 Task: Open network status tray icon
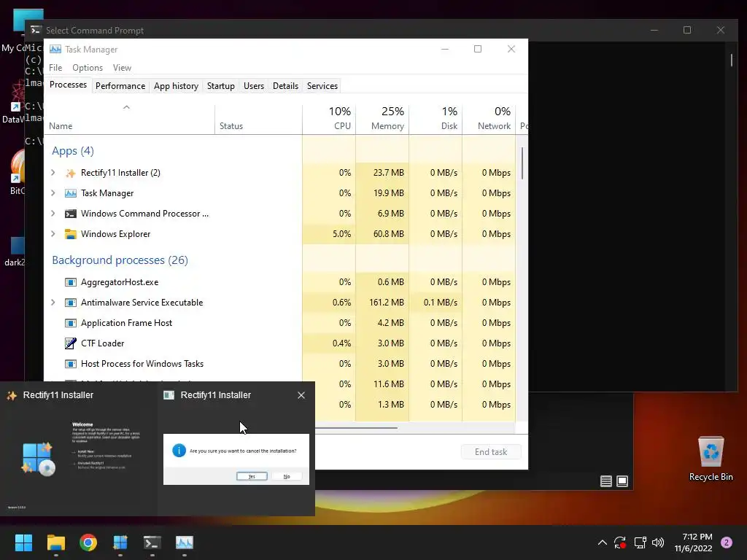pyautogui.click(x=640, y=542)
